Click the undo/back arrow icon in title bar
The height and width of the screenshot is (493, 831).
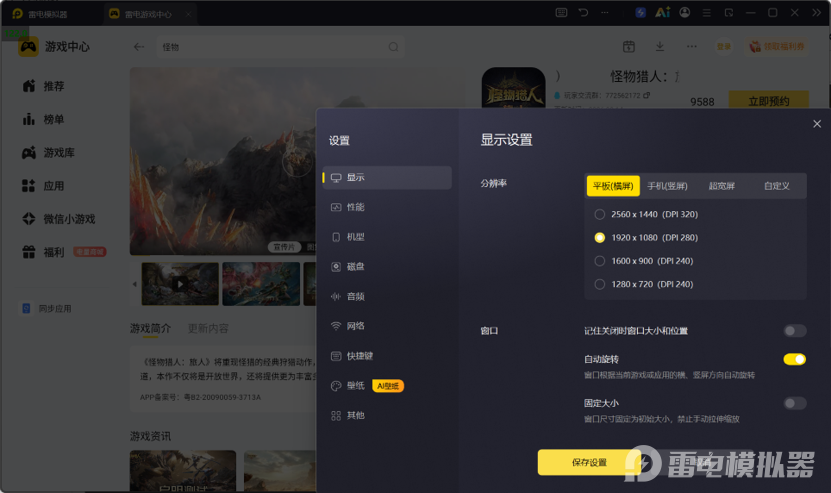pos(583,12)
